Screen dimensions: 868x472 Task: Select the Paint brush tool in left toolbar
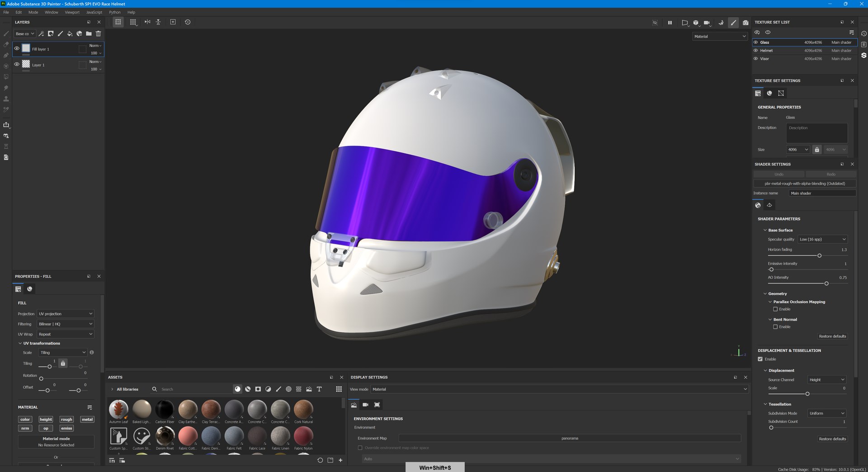(6, 33)
